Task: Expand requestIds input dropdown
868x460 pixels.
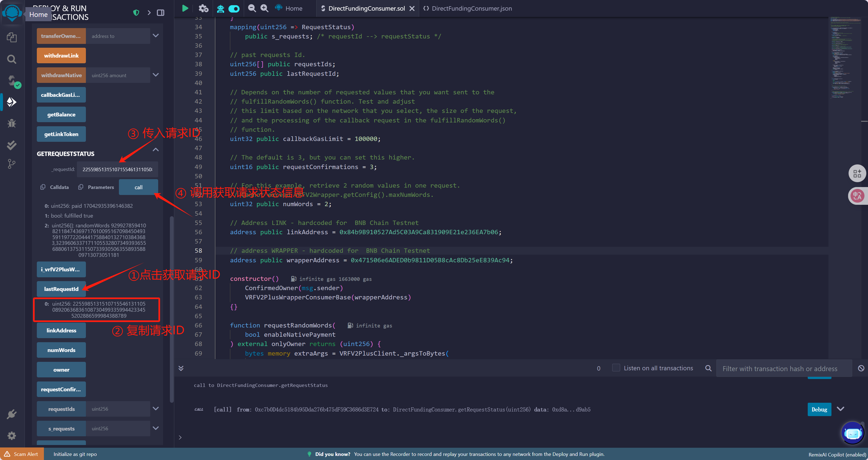Action: click(156, 408)
